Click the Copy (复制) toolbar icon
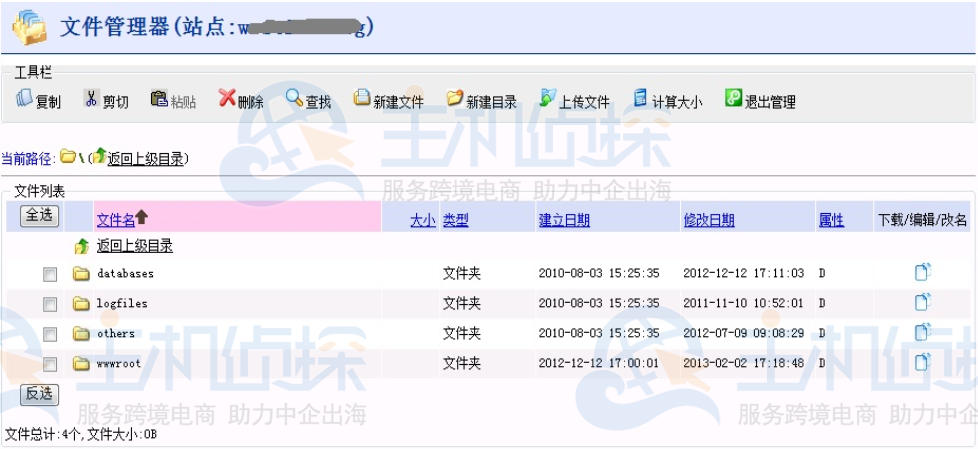The height and width of the screenshot is (449, 978). click(24, 99)
